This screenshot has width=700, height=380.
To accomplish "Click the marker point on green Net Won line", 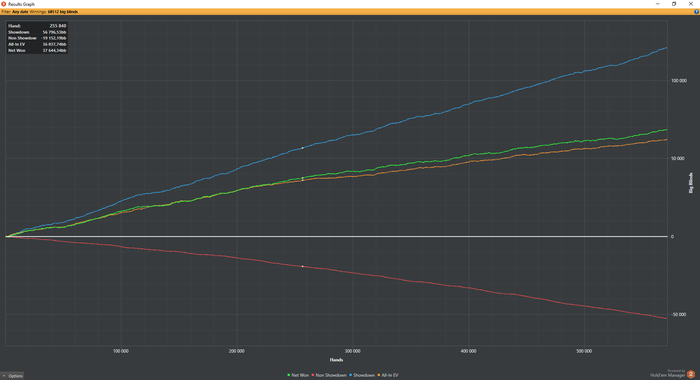I will 303,178.
